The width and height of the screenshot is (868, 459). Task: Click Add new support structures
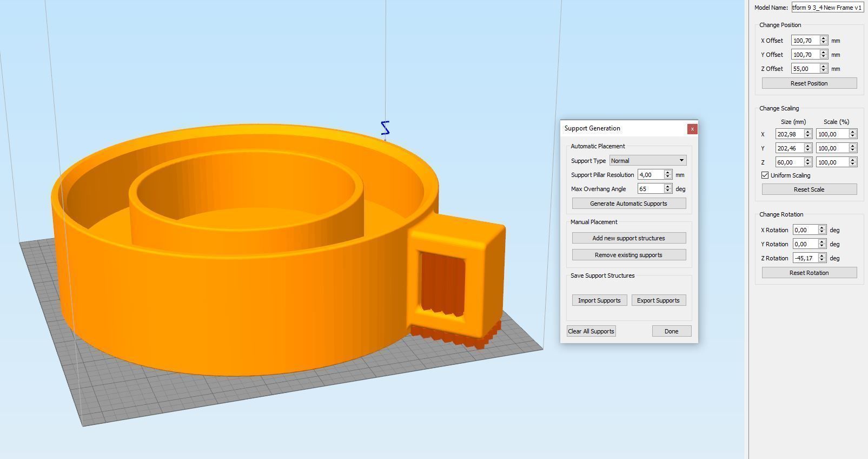point(629,238)
